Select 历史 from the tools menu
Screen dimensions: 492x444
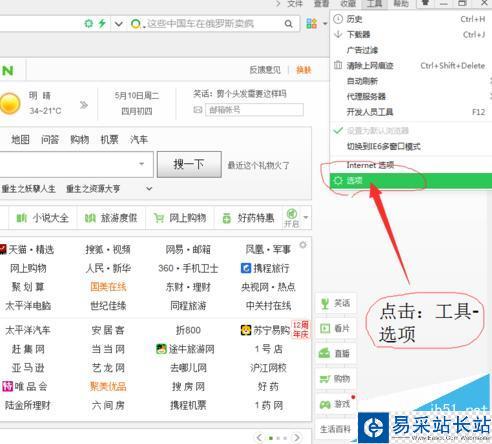[411, 19]
